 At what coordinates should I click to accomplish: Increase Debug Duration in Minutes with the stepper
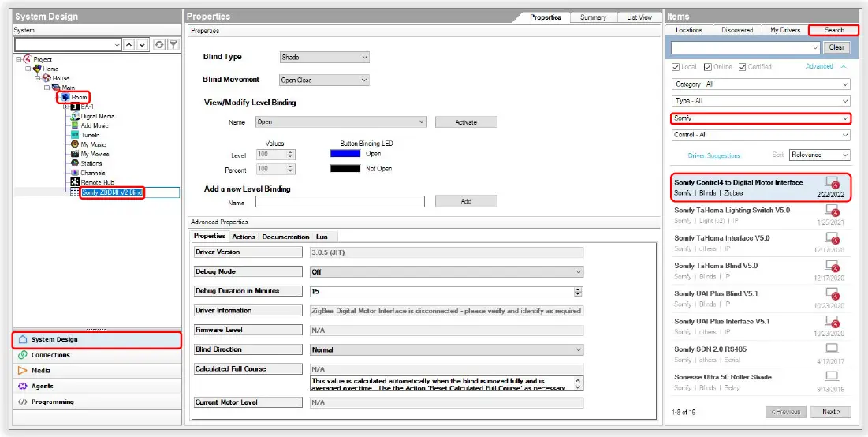point(579,289)
